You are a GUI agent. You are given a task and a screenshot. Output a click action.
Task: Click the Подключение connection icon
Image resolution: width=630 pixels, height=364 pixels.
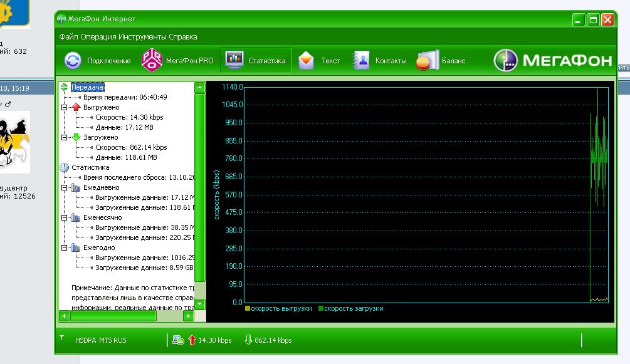(73, 61)
